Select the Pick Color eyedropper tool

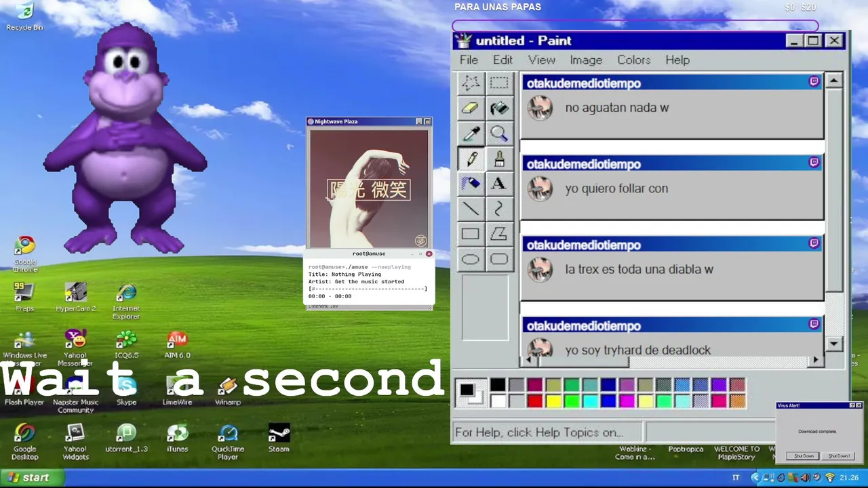tap(471, 133)
